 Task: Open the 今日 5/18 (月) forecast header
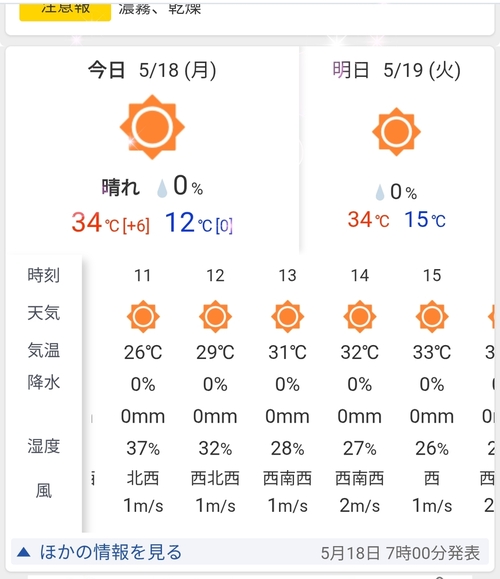point(152,70)
